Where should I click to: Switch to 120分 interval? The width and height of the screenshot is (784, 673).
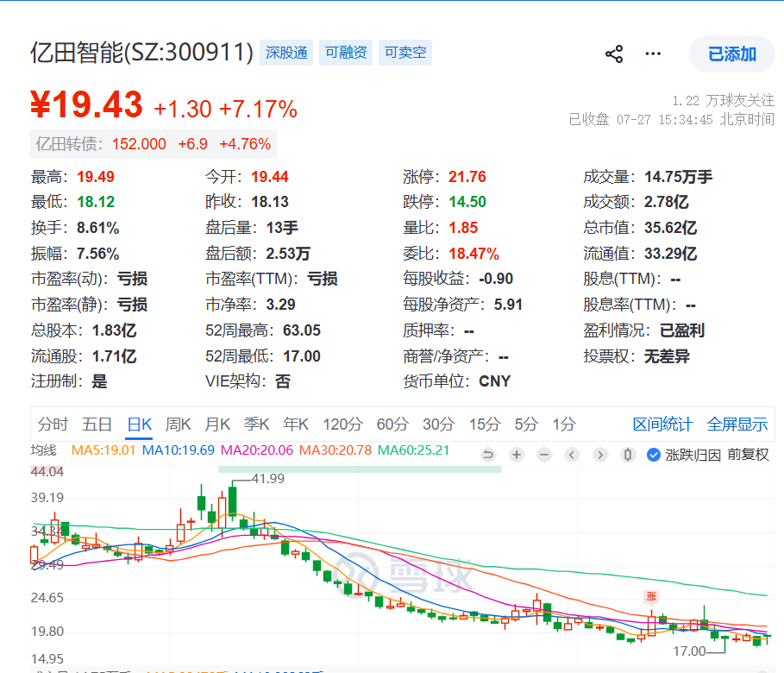coord(342,425)
